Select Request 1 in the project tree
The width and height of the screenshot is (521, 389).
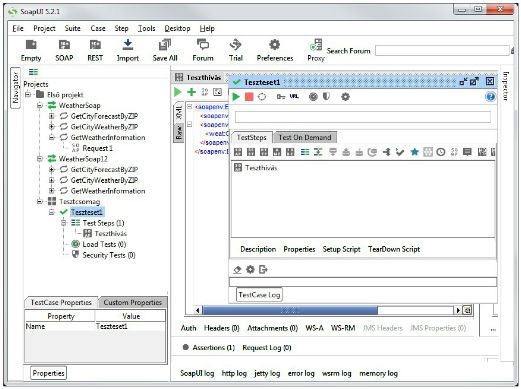[97, 148]
